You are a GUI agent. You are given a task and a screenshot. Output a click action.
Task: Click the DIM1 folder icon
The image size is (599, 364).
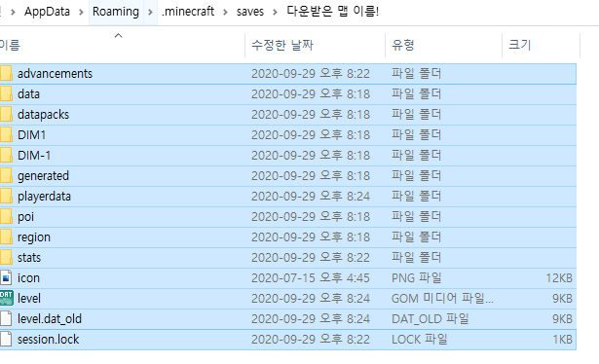6,134
